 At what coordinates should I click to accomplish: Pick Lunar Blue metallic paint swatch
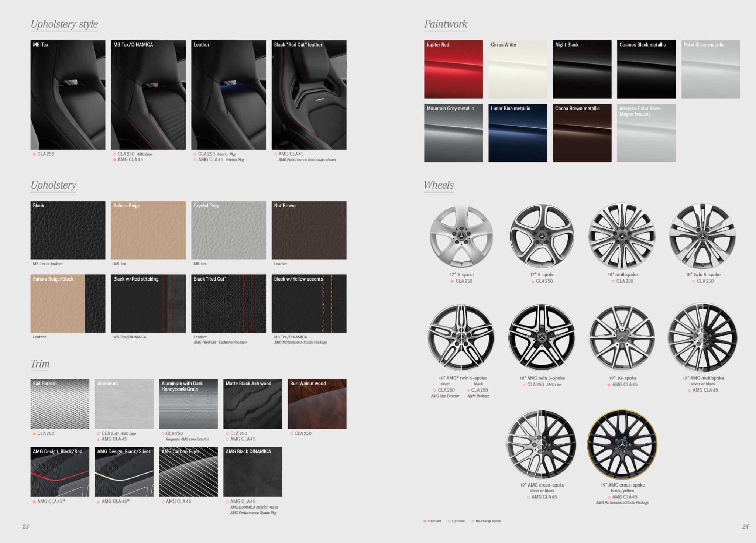tap(518, 133)
